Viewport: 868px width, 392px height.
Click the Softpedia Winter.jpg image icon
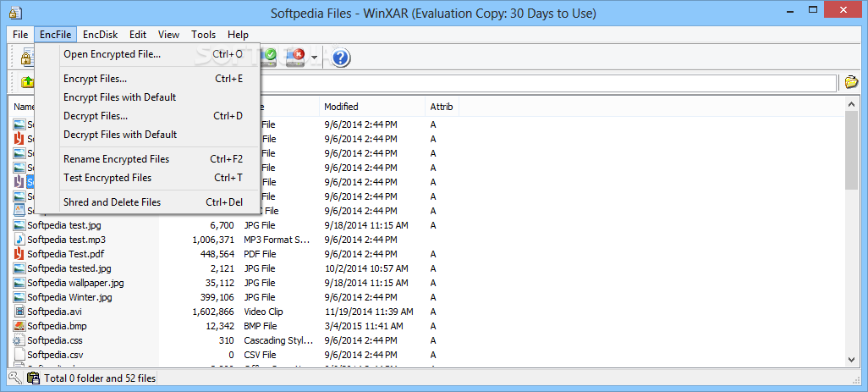19,297
